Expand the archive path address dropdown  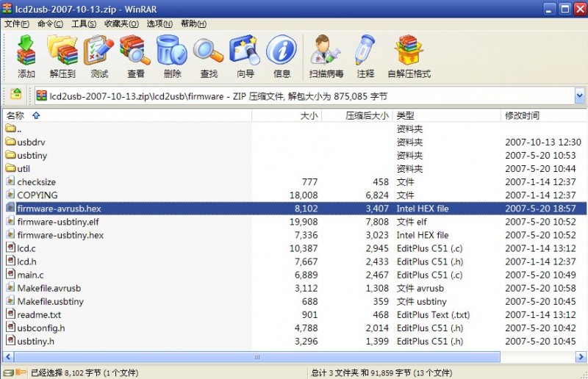[578, 95]
